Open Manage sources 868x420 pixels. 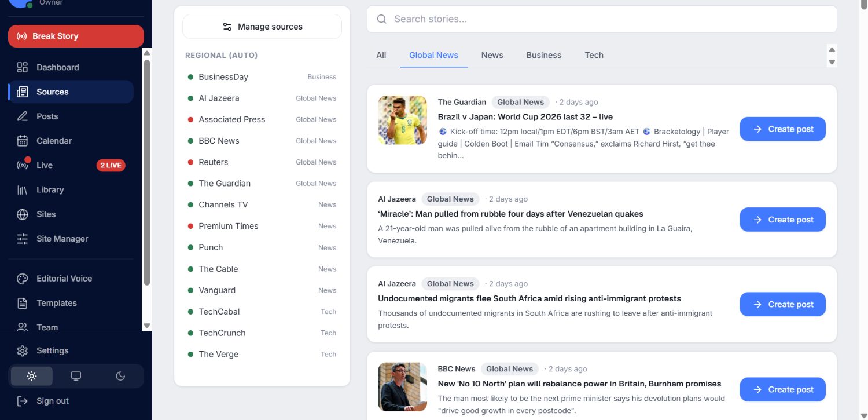(262, 27)
